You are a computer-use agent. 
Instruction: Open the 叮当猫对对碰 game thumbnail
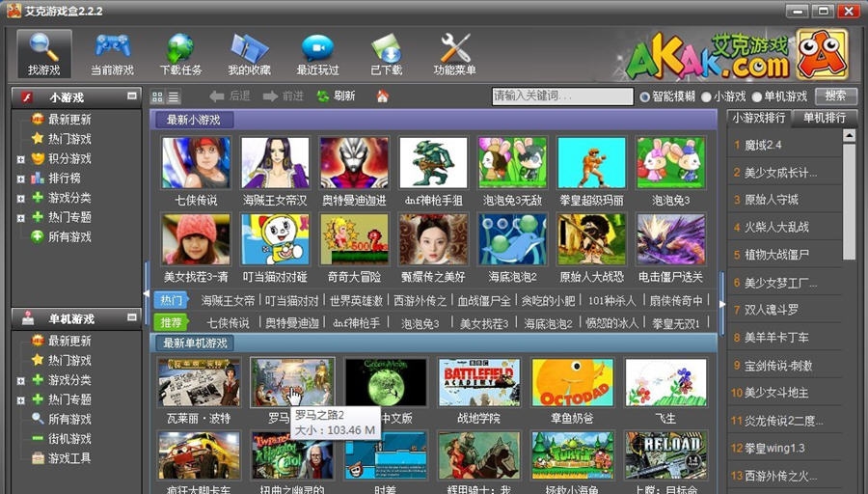[x=275, y=240]
